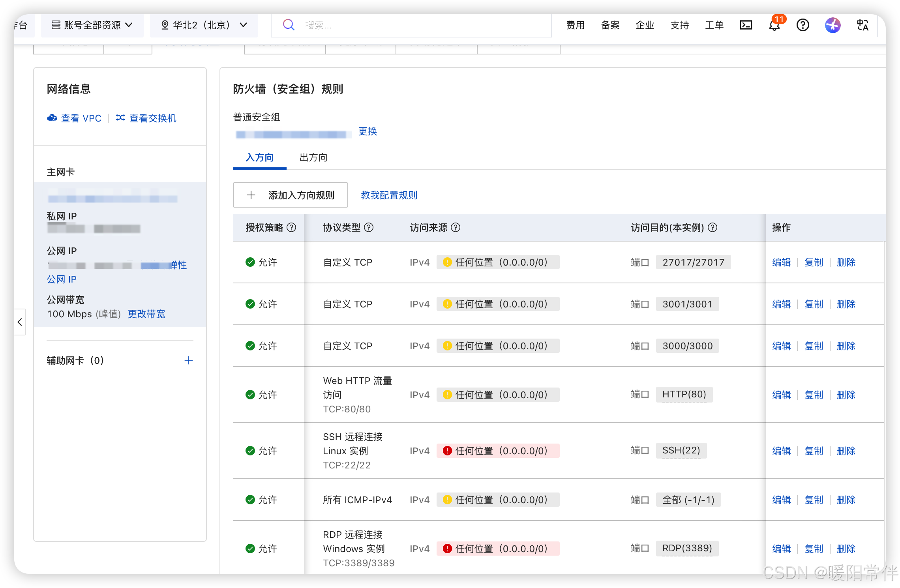Switch to the 出方向 tab

(x=313, y=157)
